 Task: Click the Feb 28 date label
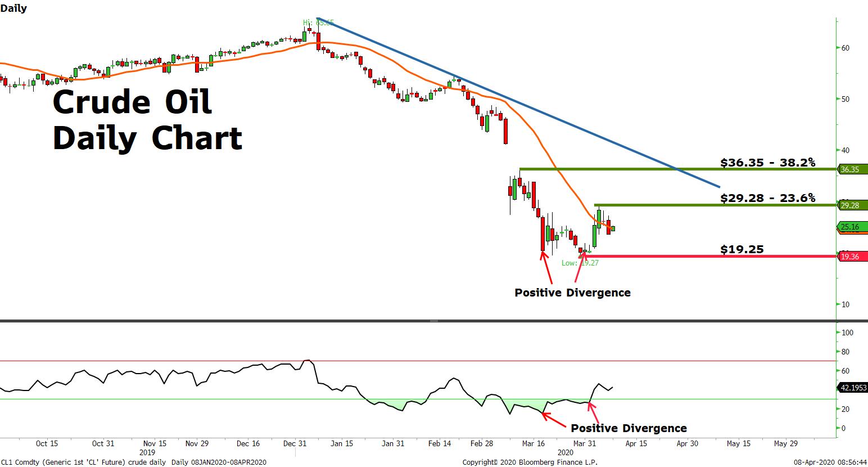tap(482, 443)
